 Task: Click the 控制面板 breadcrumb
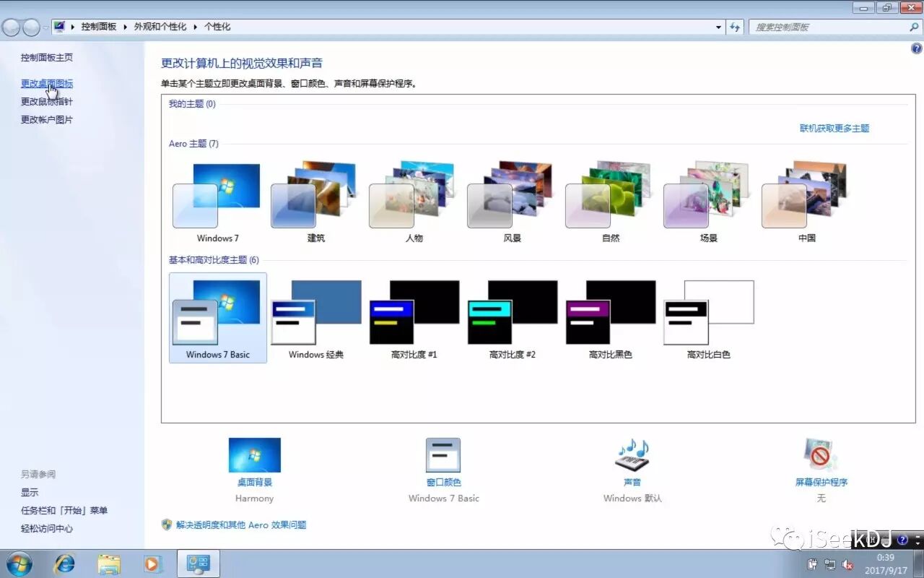(x=99, y=27)
